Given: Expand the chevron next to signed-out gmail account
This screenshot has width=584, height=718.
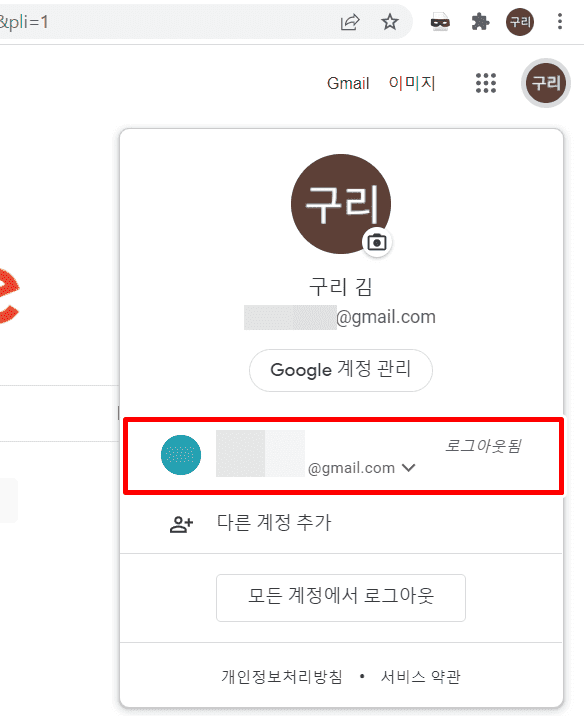Looking at the screenshot, I should point(408,468).
